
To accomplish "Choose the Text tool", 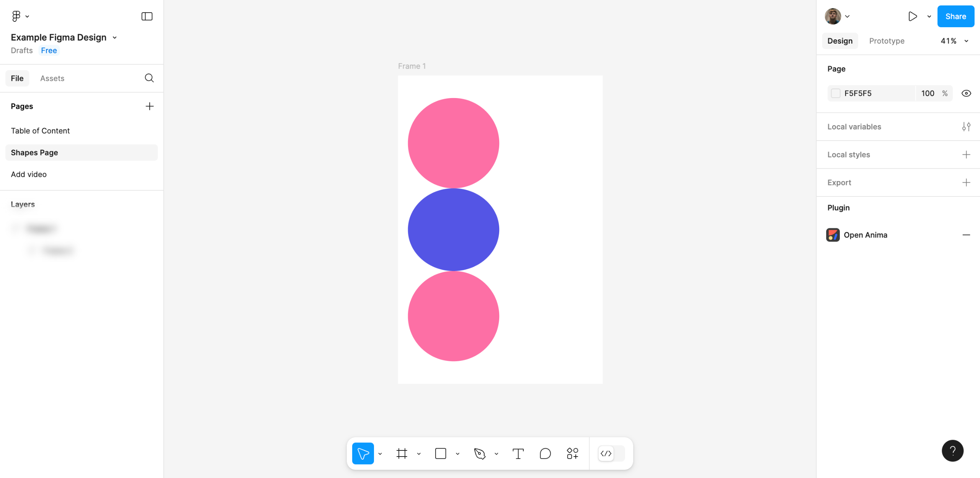I will [518, 453].
